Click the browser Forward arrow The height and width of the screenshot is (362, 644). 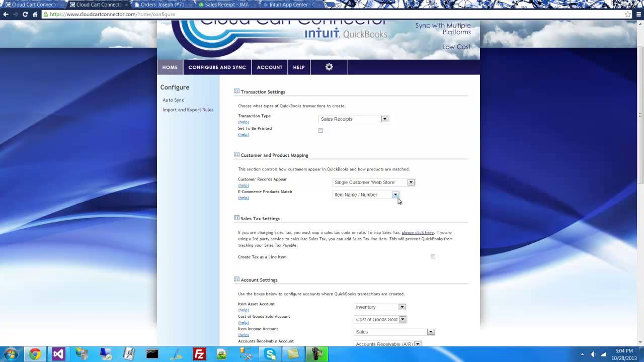point(15,14)
